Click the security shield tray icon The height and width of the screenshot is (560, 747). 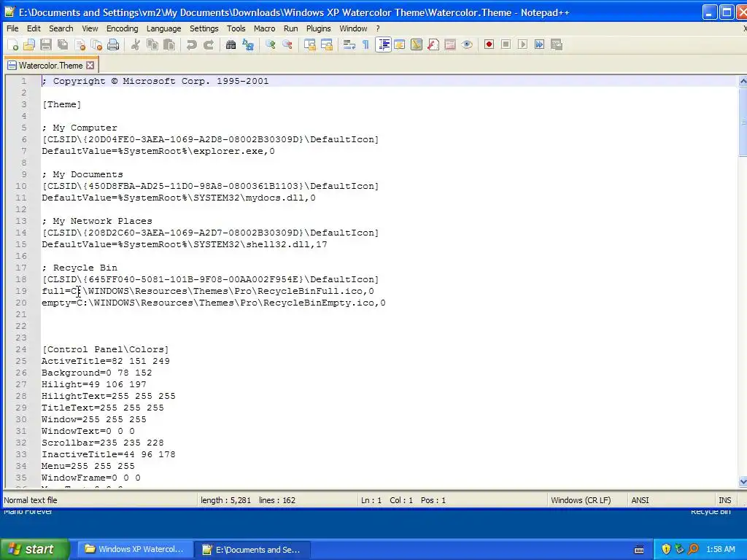665,549
